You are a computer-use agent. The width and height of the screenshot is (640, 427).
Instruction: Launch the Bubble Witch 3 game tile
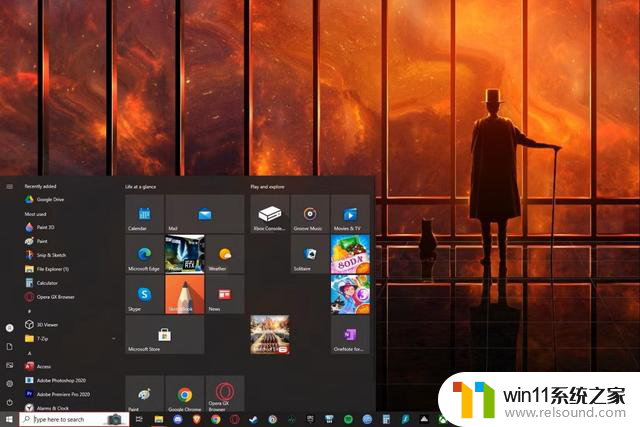pos(350,294)
